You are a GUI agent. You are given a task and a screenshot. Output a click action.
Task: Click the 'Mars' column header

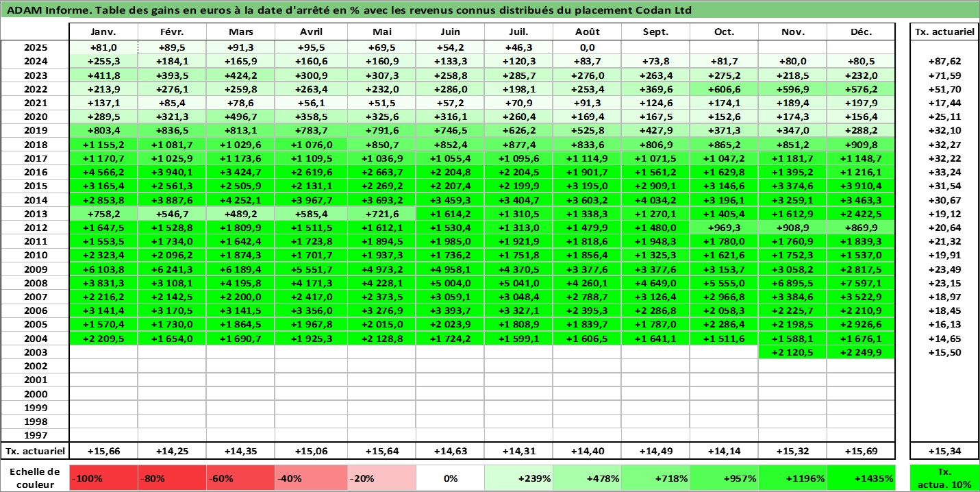(240, 32)
